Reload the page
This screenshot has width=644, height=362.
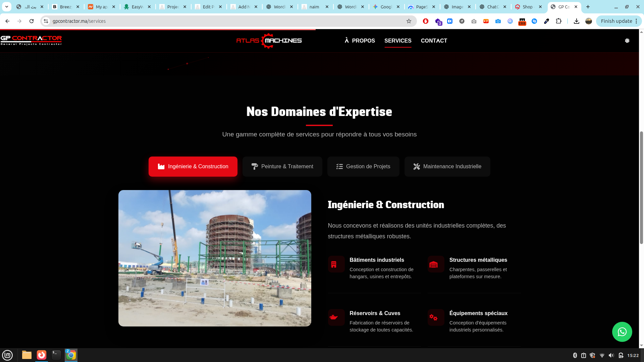pyautogui.click(x=32, y=21)
